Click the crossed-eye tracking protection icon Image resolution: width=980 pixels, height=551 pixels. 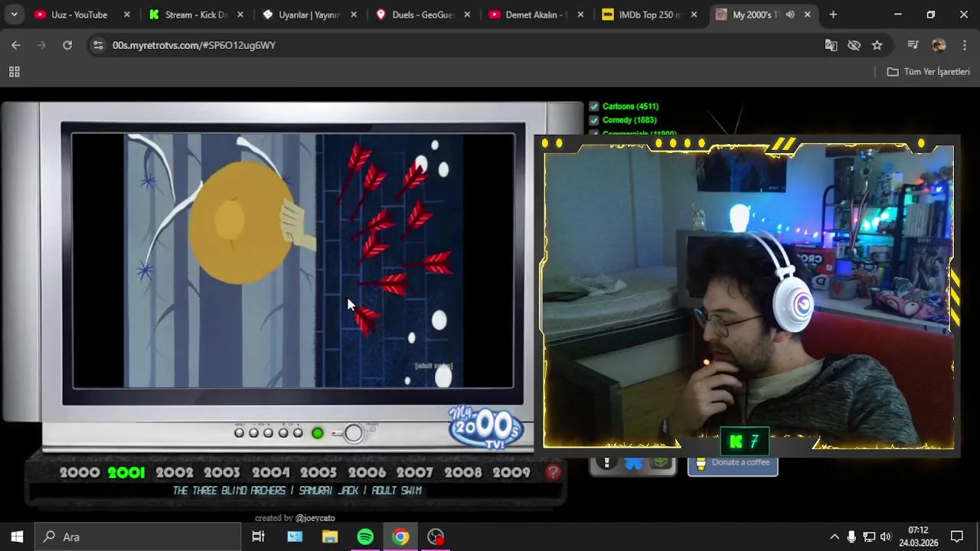pyautogui.click(x=854, y=45)
